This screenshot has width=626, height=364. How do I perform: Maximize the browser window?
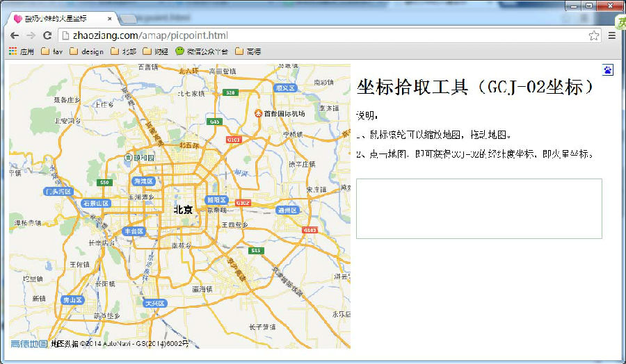coord(589,6)
